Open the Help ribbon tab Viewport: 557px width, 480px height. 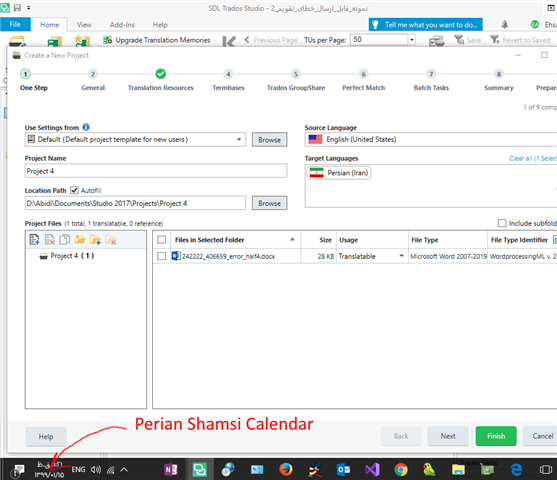[x=160, y=25]
